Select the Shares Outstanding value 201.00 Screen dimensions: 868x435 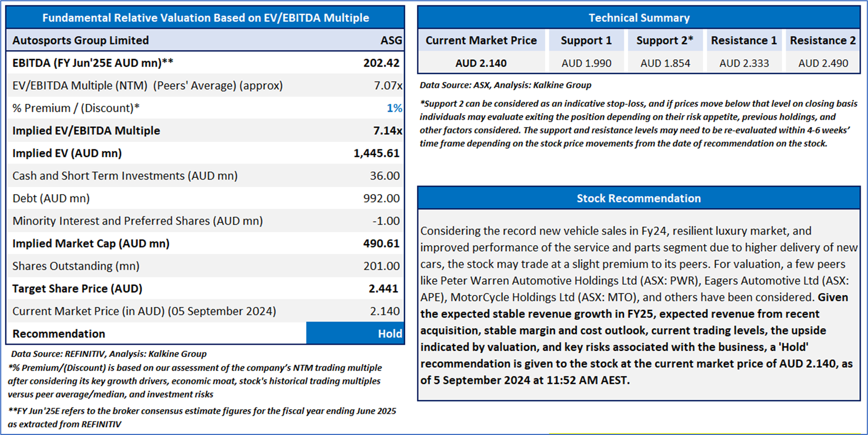click(x=384, y=266)
